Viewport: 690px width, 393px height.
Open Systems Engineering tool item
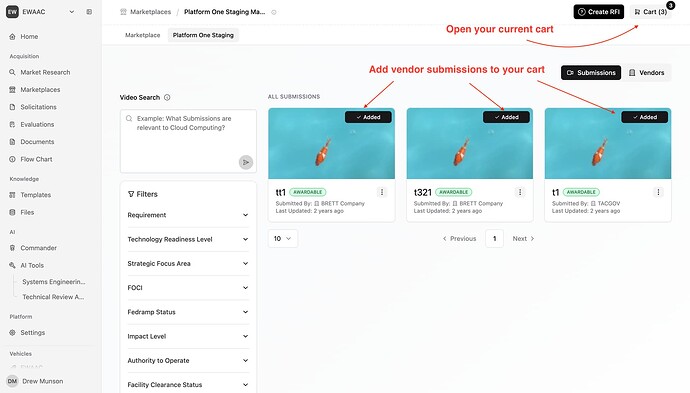point(54,282)
